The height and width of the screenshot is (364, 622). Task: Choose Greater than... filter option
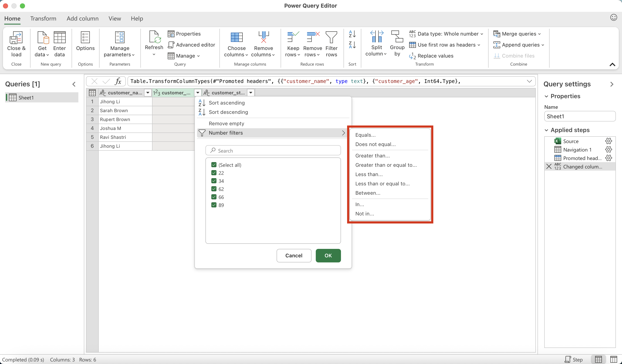(372, 156)
